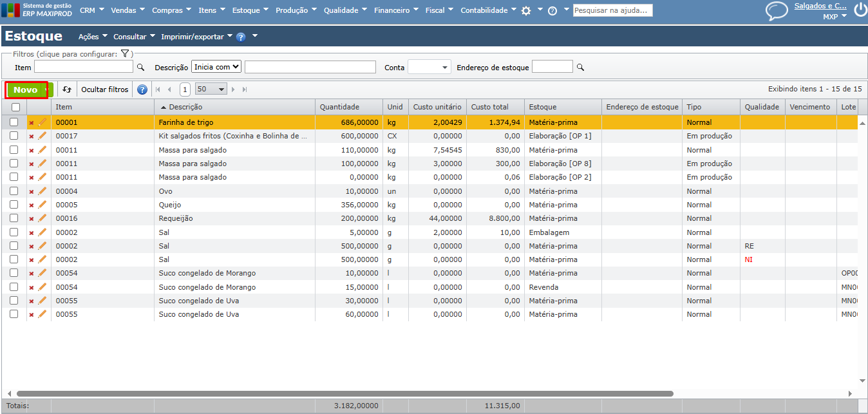Click the filter funnel configuration icon
The width and height of the screenshot is (868, 414).
point(125,54)
